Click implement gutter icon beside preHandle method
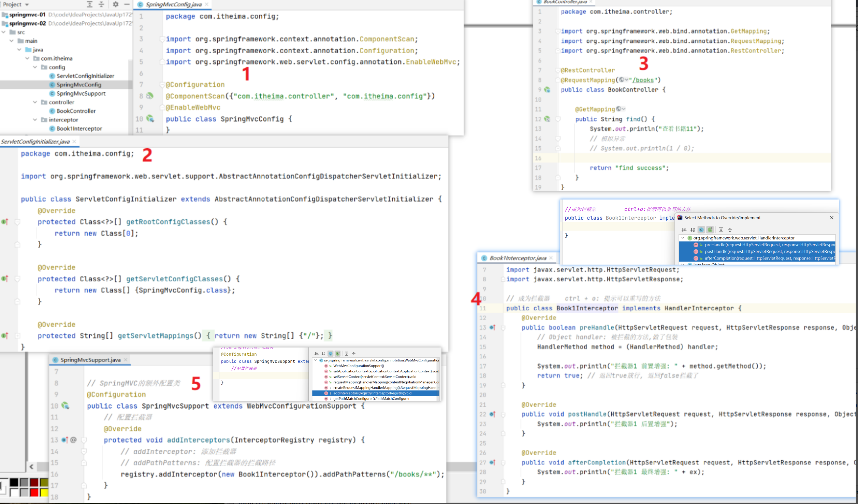The height and width of the screenshot is (504, 858). click(492, 327)
